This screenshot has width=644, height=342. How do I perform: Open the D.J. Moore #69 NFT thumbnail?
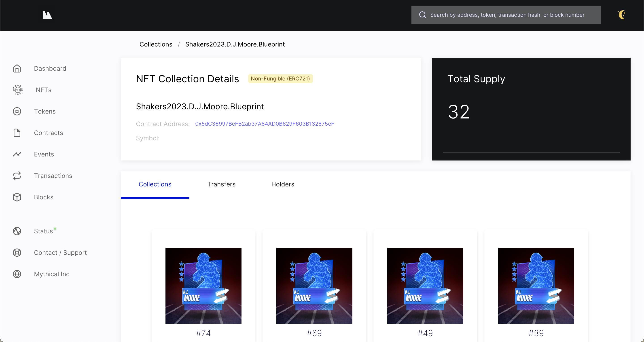tap(314, 285)
